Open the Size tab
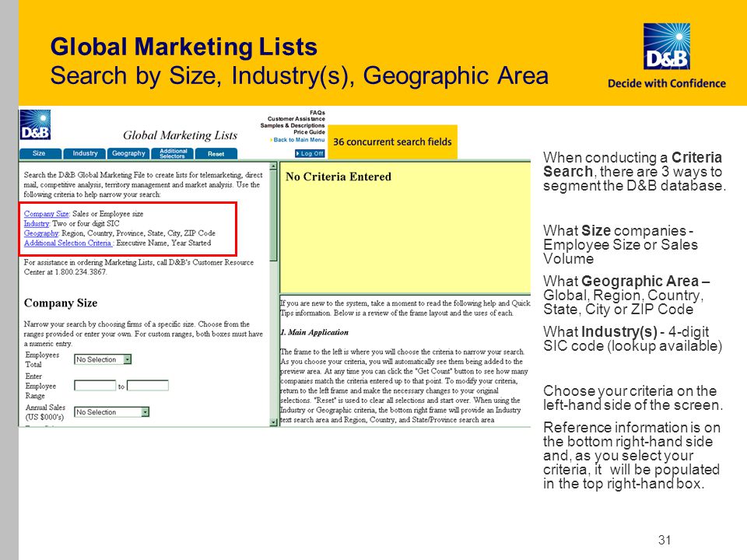 pos(40,153)
